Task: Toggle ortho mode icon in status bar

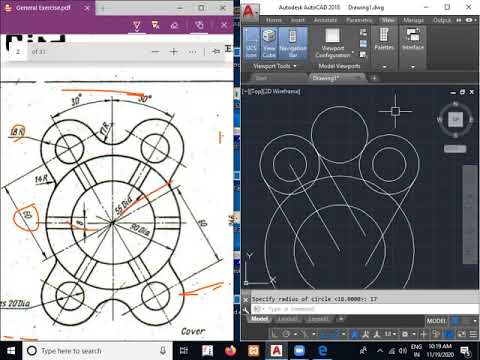Action: click(275, 334)
